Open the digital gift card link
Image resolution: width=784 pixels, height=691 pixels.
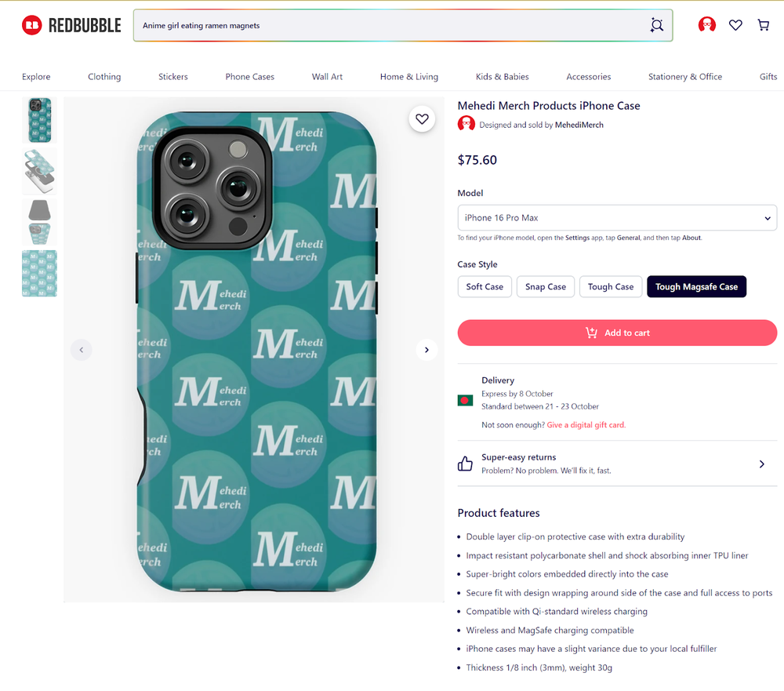pyautogui.click(x=586, y=424)
